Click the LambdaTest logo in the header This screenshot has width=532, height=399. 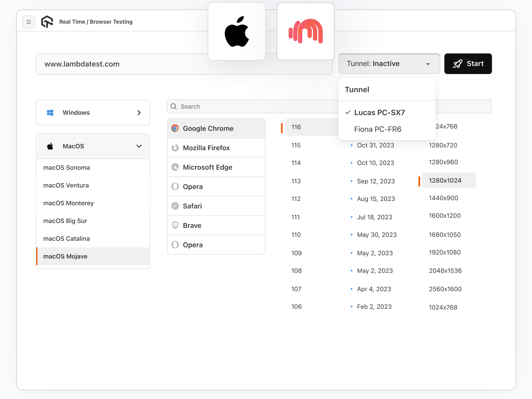point(47,22)
